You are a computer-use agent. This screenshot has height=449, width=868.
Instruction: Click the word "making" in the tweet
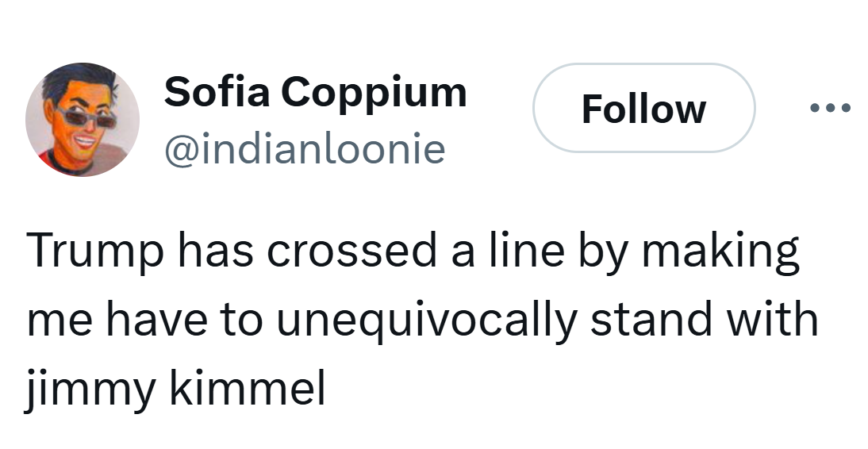pos(719,253)
